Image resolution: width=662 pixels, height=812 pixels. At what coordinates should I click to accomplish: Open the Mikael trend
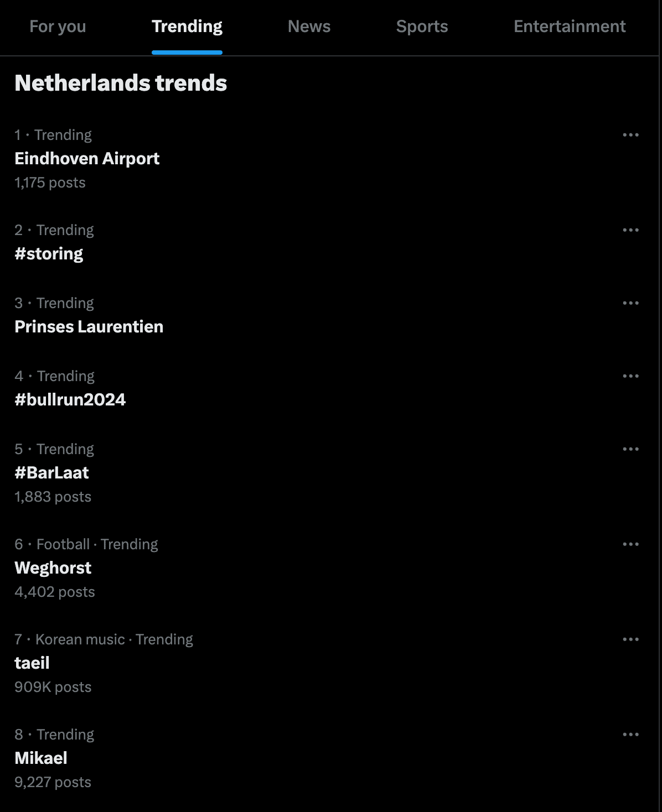(40, 758)
